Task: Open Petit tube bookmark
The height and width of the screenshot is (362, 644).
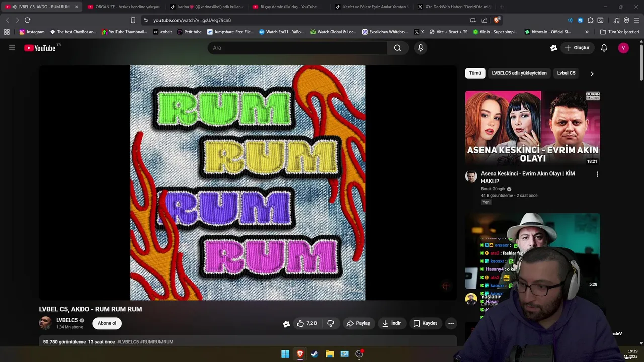Action: 189,32
